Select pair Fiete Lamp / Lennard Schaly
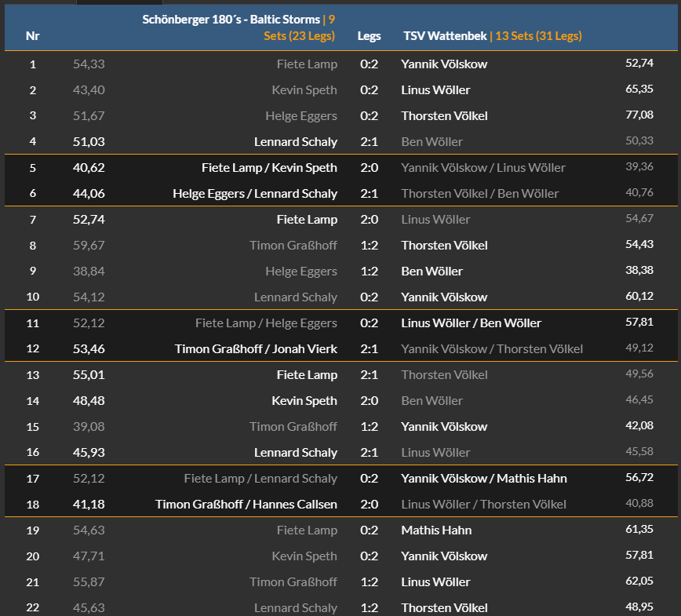This screenshot has height=616, width=681. pos(260,479)
